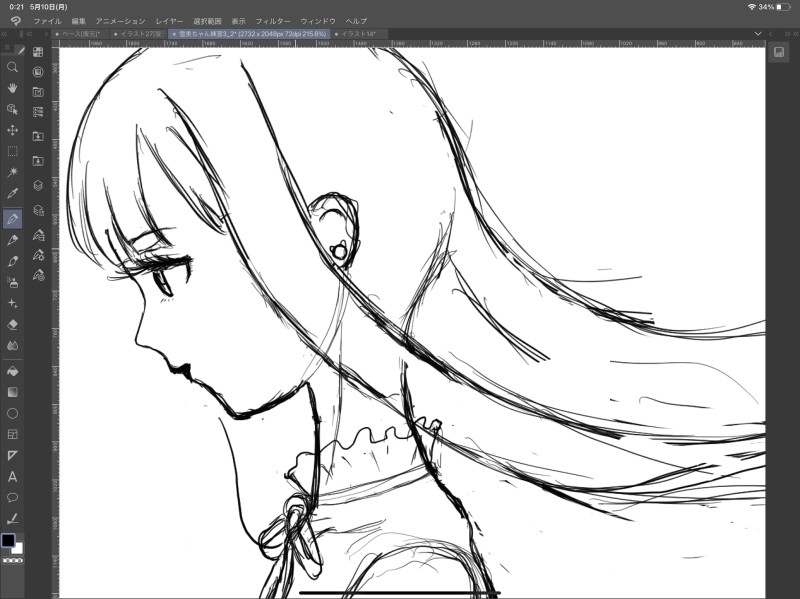Open the ヘルプ menu
The width and height of the screenshot is (800, 599).
coord(356,21)
